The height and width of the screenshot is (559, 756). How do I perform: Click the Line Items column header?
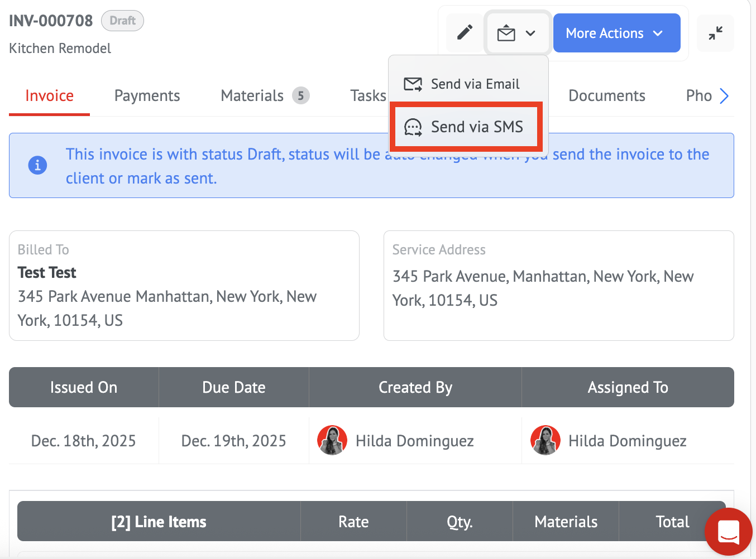tap(159, 522)
